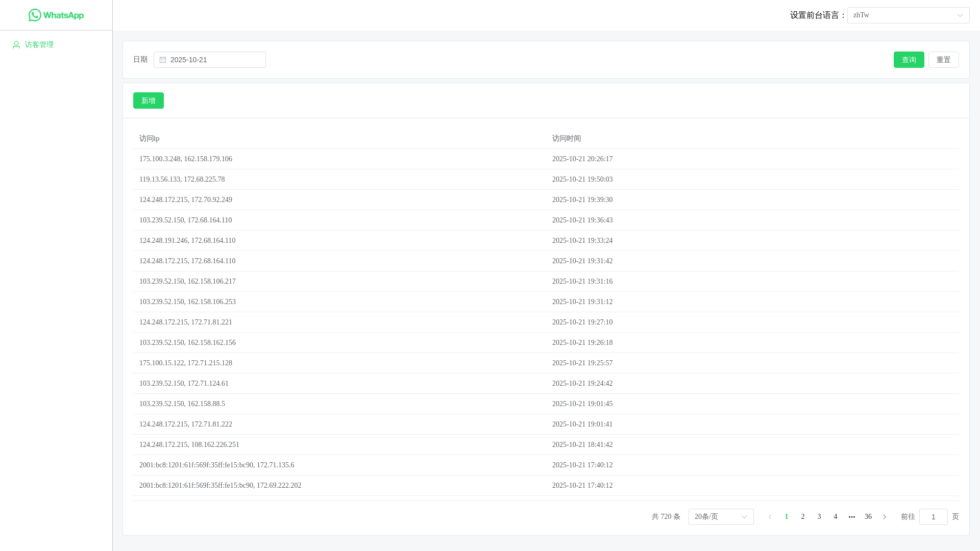Click the green 查询 search button
This screenshot has width=980, height=551.
click(x=909, y=60)
